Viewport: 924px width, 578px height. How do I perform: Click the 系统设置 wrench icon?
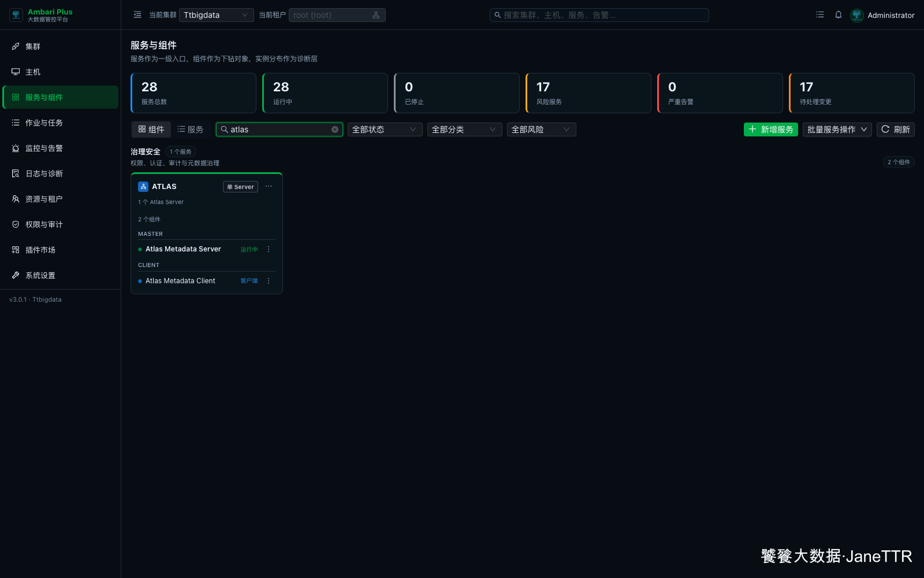(16, 275)
